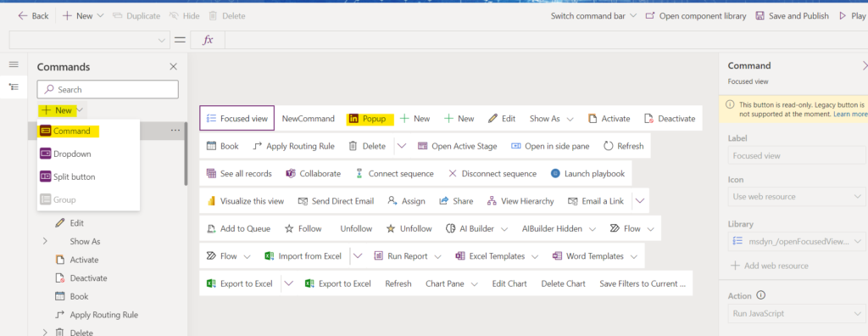
Task: Close the Commands pane
Action: coord(173,66)
